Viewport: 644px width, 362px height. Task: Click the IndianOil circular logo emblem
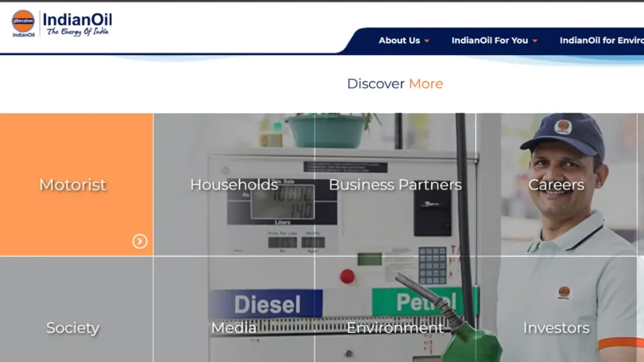(x=23, y=21)
